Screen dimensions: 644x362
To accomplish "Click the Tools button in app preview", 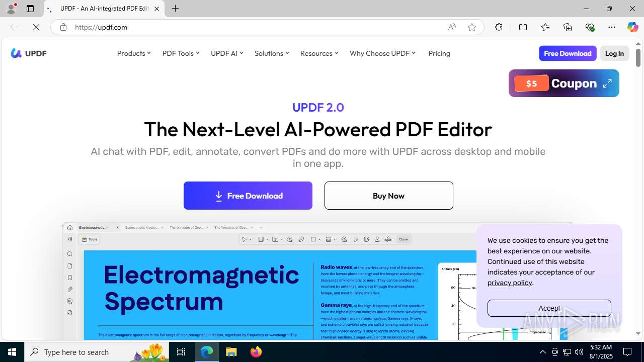I will pos(90,239).
